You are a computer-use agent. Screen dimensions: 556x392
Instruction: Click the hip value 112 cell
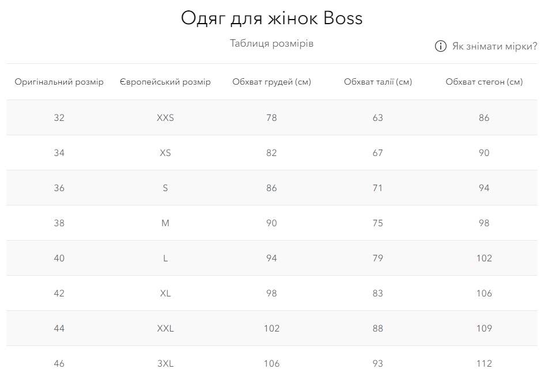[x=484, y=363]
